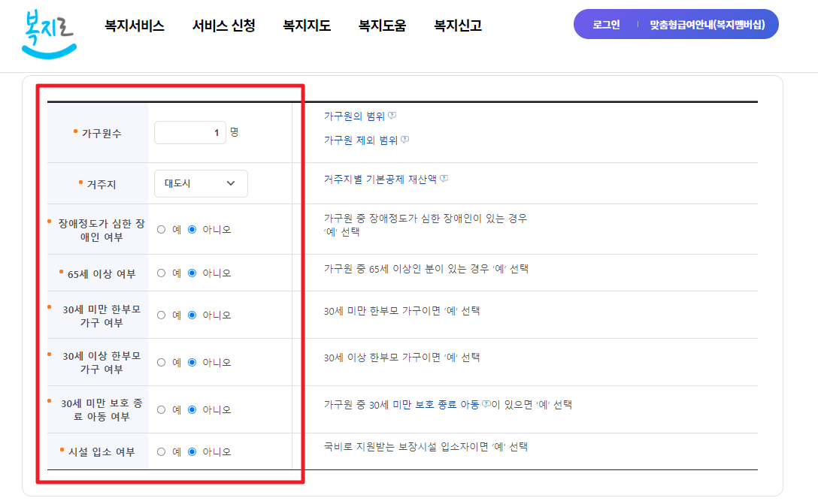This screenshot has width=818, height=504.
Task: Open the 복지도움 menu
Action: coord(383,26)
